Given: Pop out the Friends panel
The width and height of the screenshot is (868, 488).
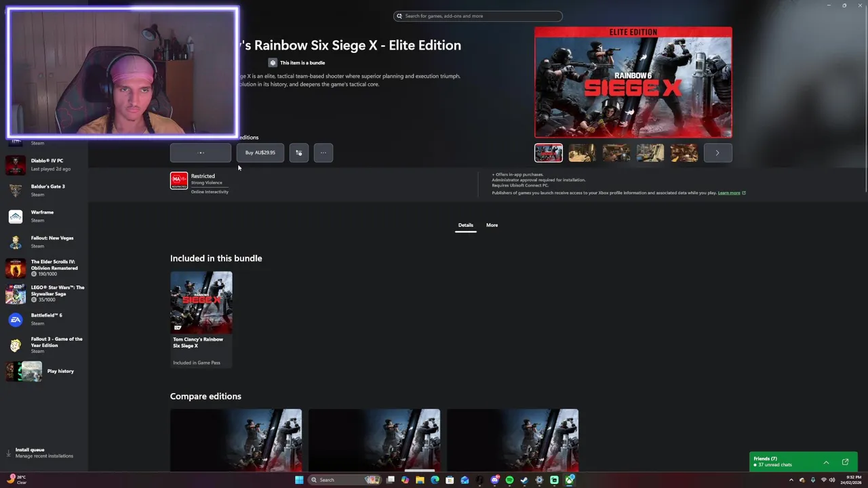Looking at the screenshot, I should [845, 462].
